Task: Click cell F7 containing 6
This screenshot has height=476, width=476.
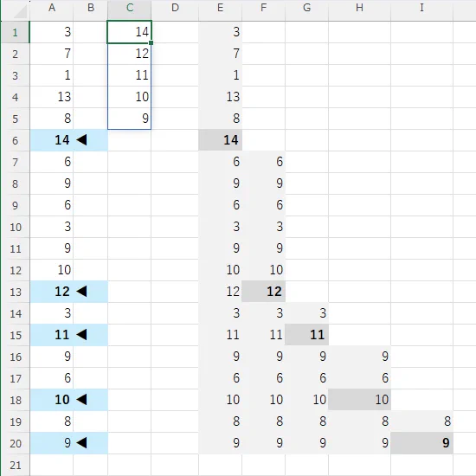Action: tap(263, 162)
